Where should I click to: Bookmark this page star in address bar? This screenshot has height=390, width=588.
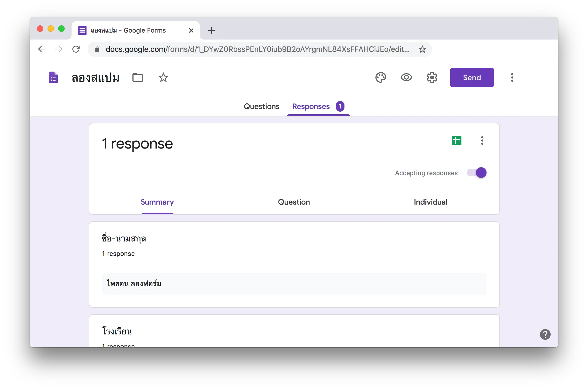click(x=422, y=49)
